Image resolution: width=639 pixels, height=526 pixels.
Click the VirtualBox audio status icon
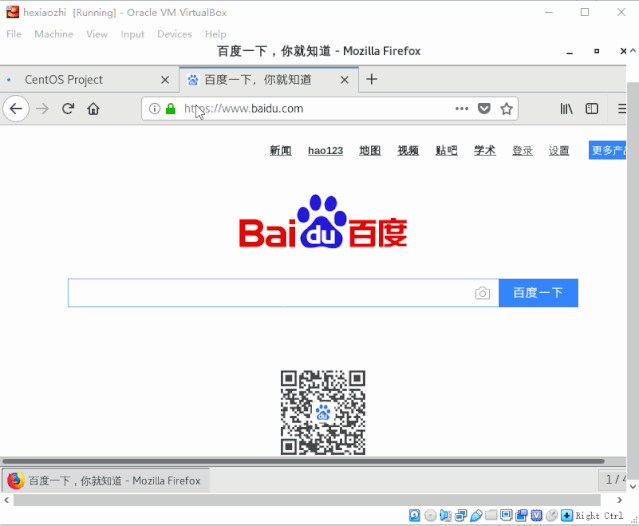coord(445,515)
